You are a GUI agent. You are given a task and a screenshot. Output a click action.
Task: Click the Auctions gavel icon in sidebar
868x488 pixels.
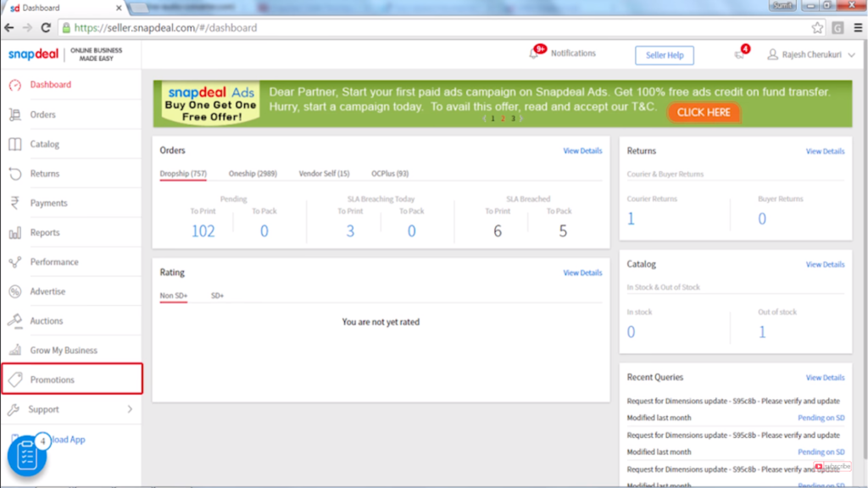(x=15, y=321)
